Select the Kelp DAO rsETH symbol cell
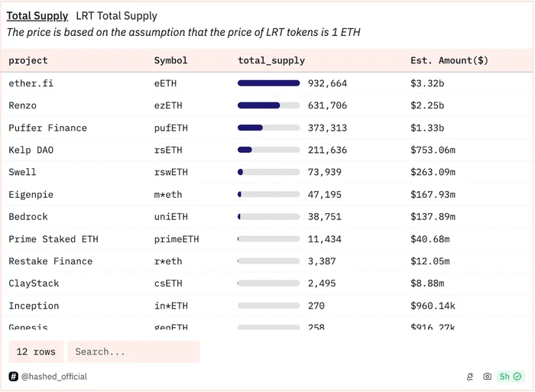 (168, 150)
